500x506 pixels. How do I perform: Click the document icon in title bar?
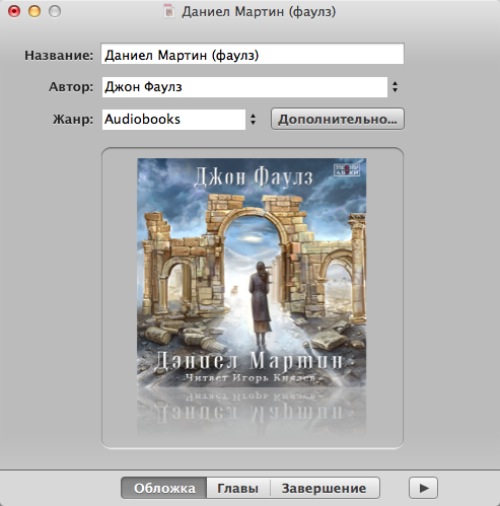170,11
